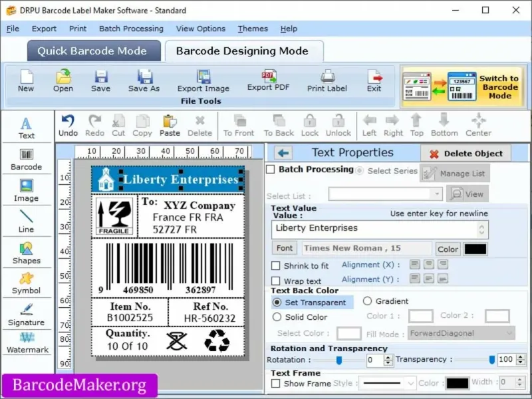Select the Image tool in sidebar
Viewport: 532px width, 399px height.
point(27,191)
